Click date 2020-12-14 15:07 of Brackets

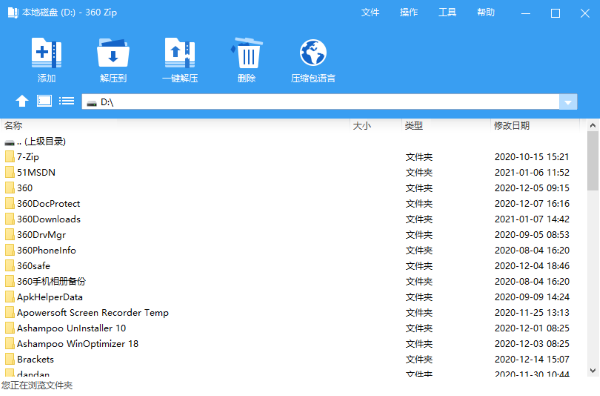[532, 359]
